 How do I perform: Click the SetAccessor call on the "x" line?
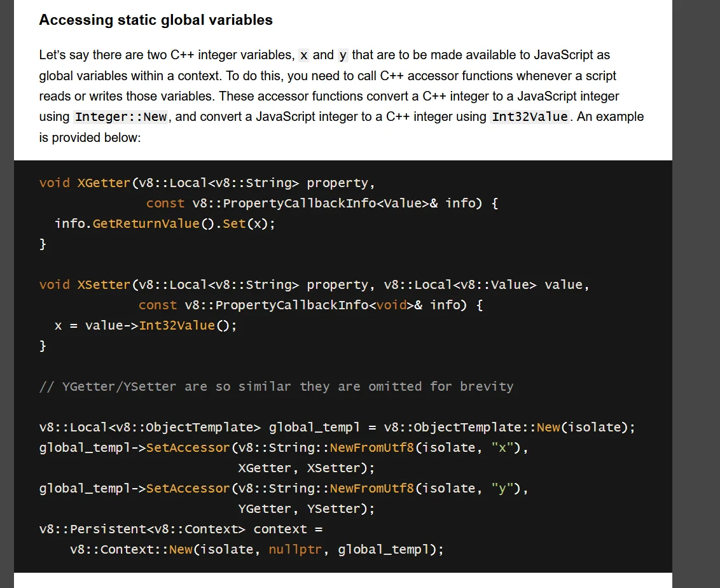point(188,448)
